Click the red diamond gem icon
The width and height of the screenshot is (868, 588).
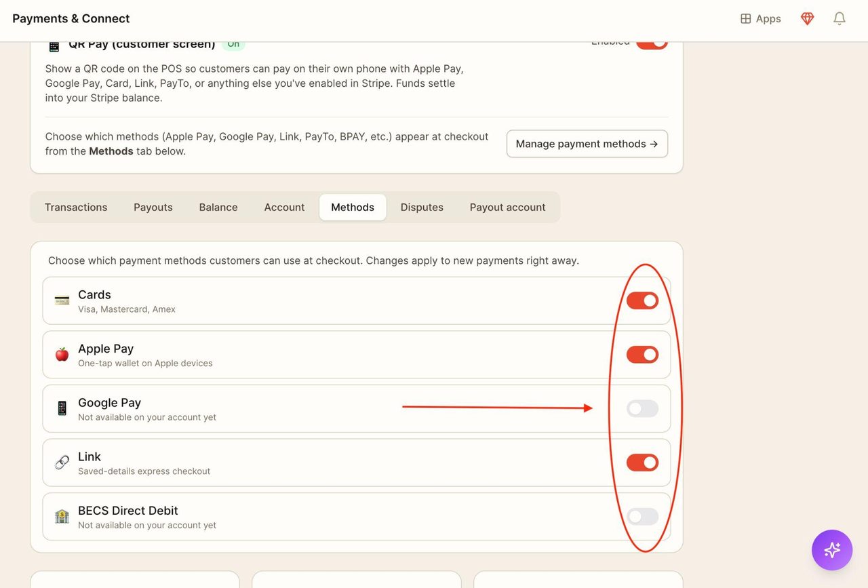click(x=807, y=19)
